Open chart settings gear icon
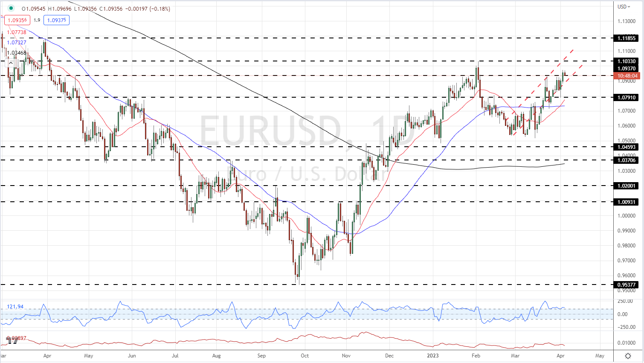Screen dimensions: 644x363 click(628, 356)
